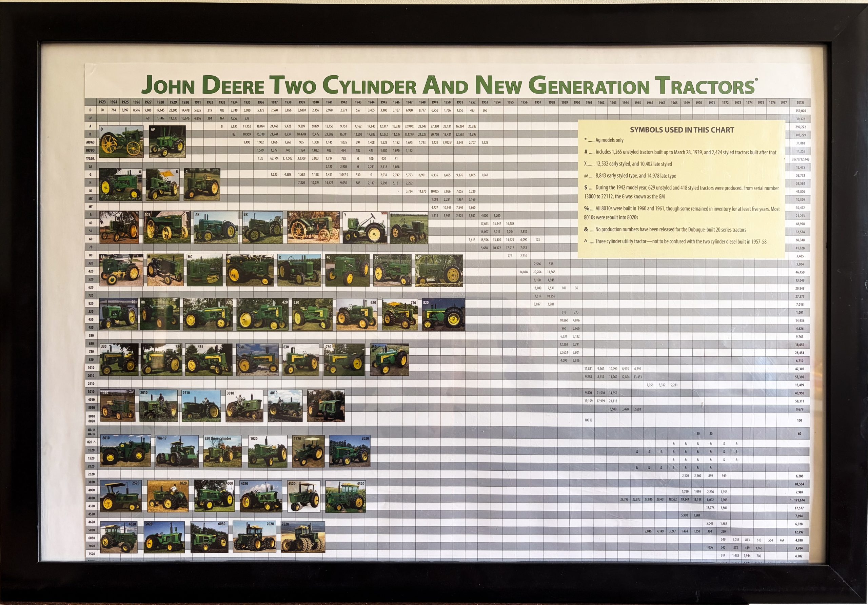Select the GP tractor photo

point(167,142)
